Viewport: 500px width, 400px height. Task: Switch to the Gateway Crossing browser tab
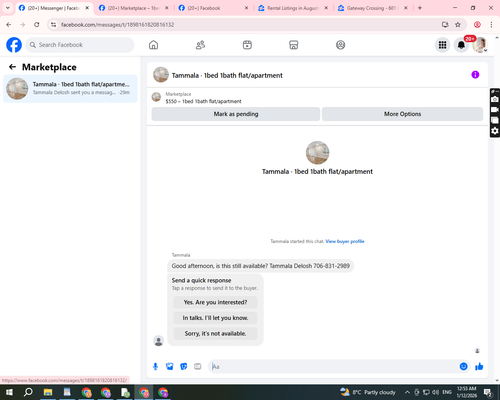pos(372,8)
